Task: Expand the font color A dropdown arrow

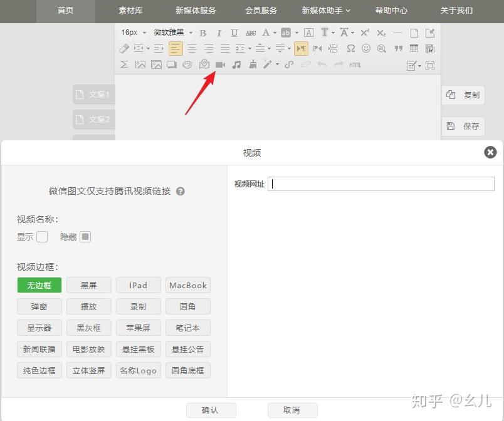Action: [x=275, y=33]
